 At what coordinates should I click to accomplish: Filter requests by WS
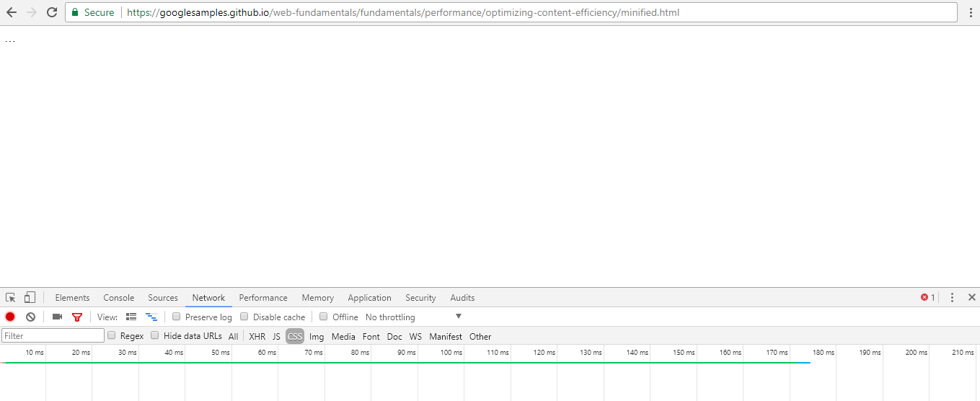415,336
